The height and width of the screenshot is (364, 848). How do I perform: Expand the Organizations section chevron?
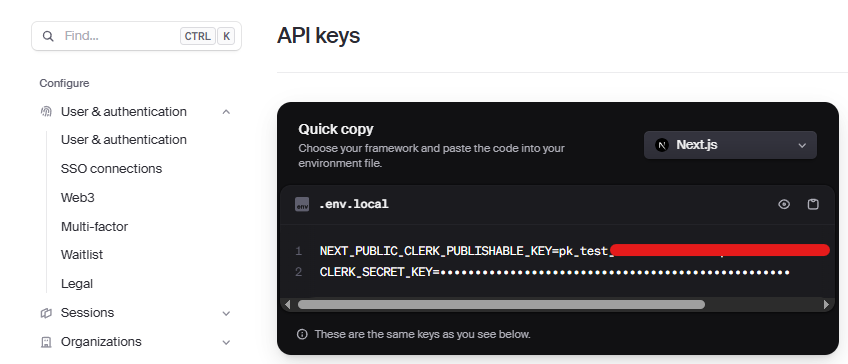point(227,342)
